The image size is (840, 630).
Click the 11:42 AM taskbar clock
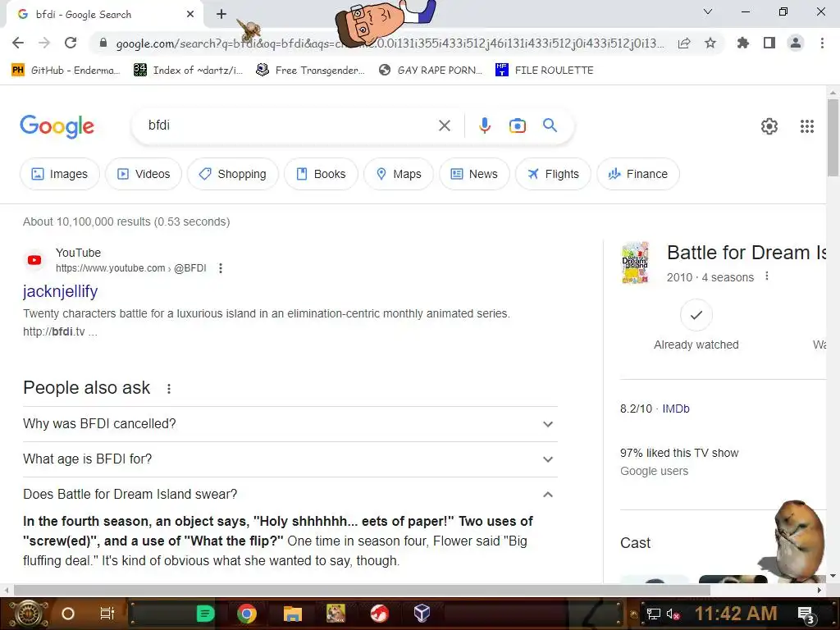pyautogui.click(x=736, y=614)
